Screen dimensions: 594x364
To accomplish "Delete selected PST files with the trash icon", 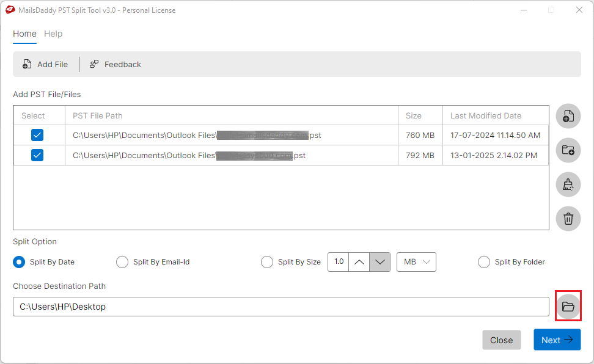I will pyautogui.click(x=568, y=219).
